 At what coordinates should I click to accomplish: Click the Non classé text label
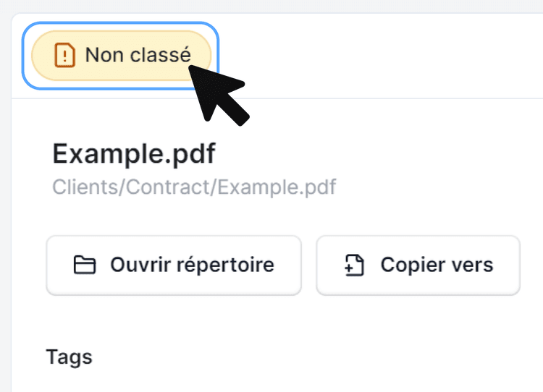click(138, 55)
